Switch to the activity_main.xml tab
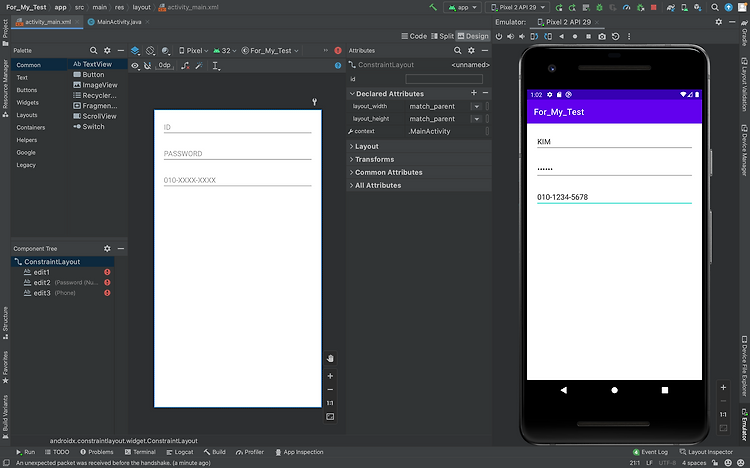Screen dimensions: 750x468 pyautogui.click(x=47, y=22)
